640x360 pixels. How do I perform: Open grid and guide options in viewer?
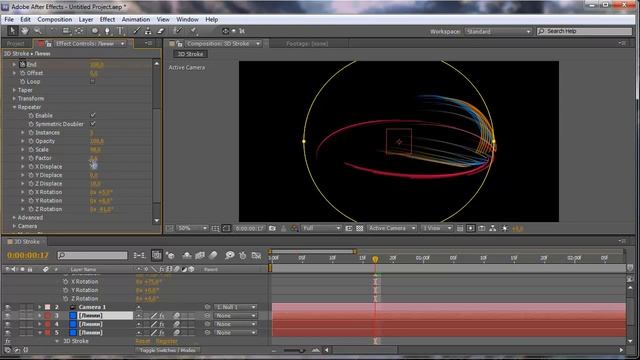(215, 228)
